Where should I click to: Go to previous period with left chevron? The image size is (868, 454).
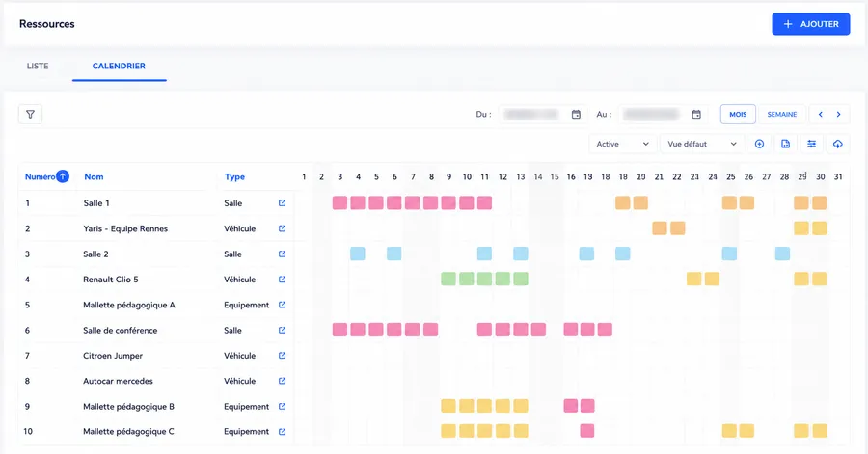tap(821, 115)
